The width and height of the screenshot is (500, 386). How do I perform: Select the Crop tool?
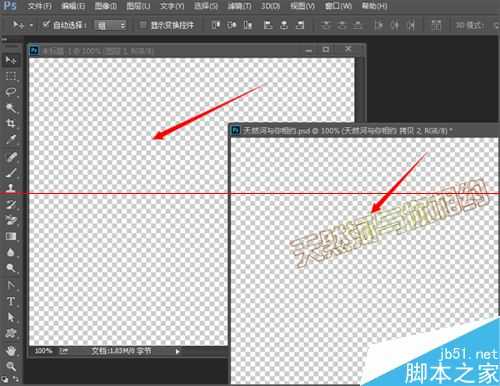11,123
